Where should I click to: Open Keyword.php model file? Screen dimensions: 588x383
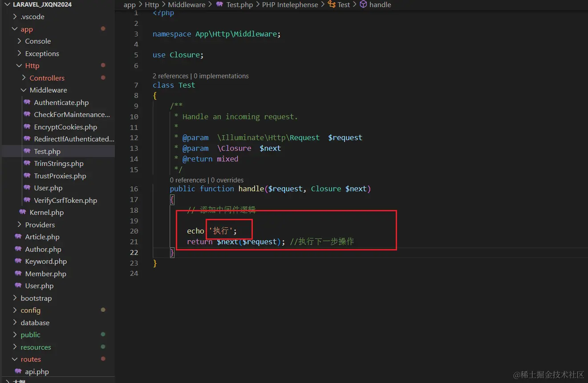[x=46, y=261]
